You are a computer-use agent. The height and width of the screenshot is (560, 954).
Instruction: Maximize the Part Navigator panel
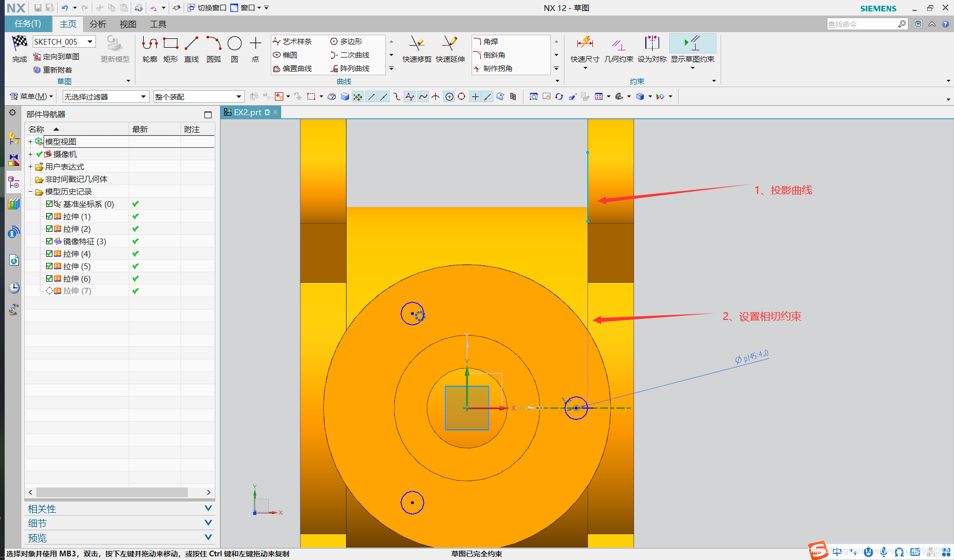click(208, 115)
